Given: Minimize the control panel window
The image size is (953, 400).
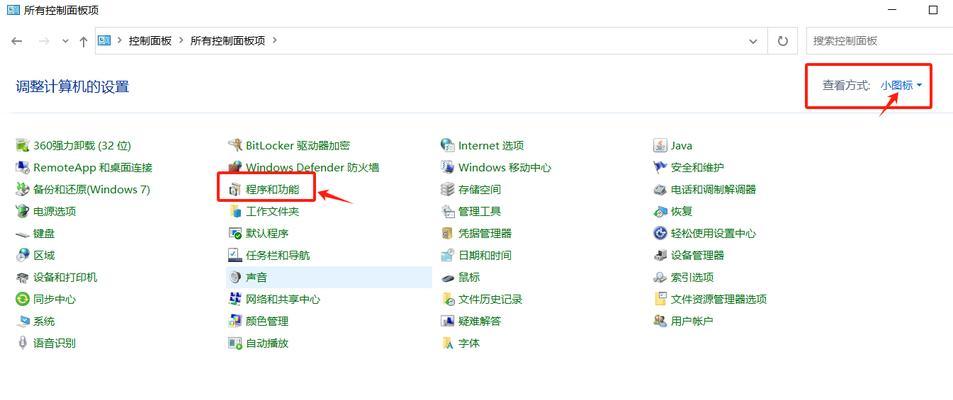Looking at the screenshot, I should [893, 10].
